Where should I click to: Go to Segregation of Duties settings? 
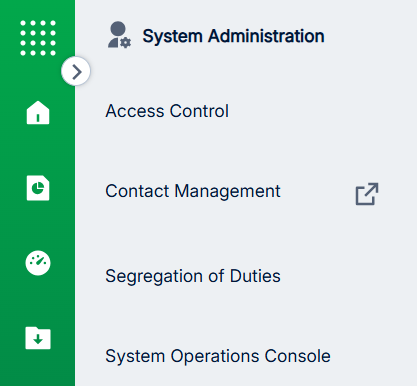tap(193, 276)
